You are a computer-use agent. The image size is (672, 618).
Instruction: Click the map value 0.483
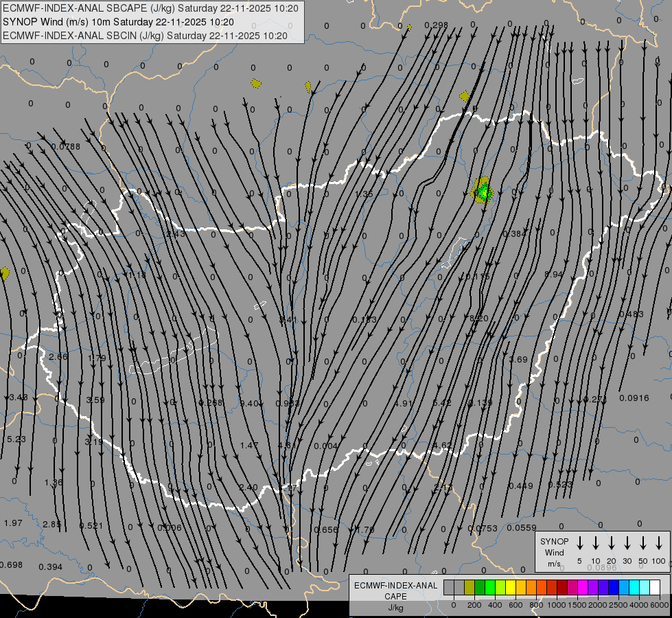point(632,314)
